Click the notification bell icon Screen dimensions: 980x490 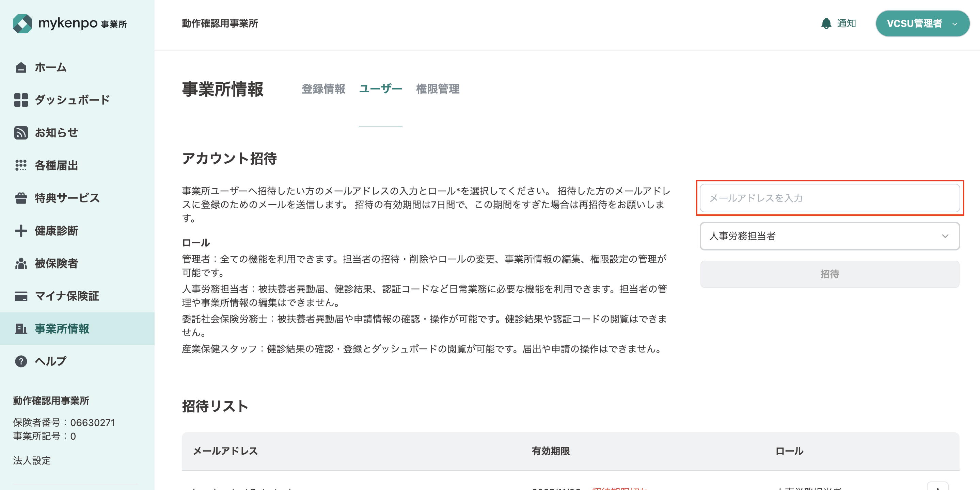point(826,23)
